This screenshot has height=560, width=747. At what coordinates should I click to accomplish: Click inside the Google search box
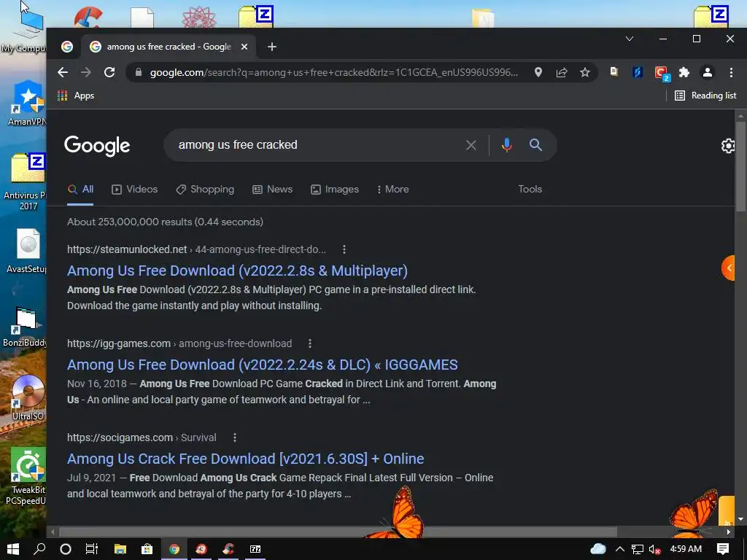tap(314, 145)
